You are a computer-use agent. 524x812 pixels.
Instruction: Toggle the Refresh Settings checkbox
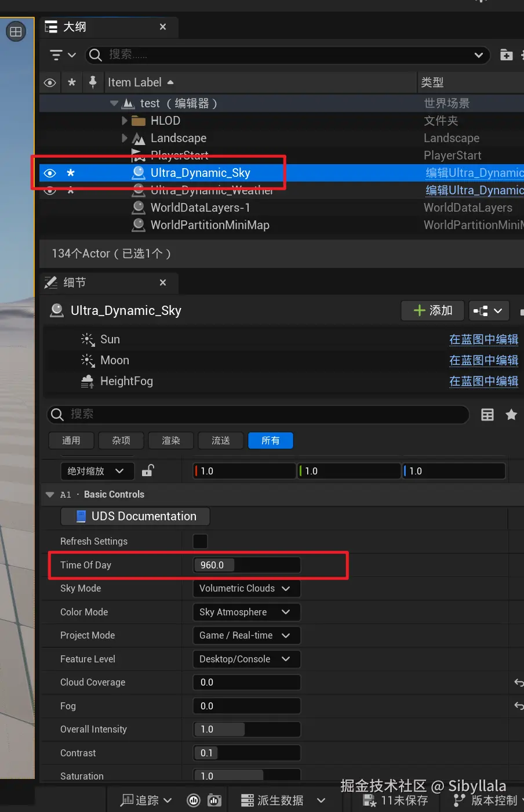coord(200,541)
